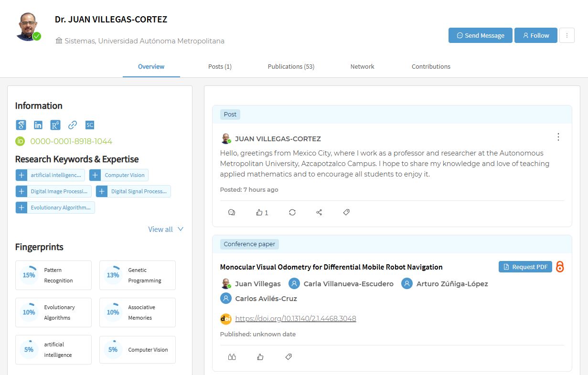Open the Monocular Visual Odometry paper title
Image resolution: width=588 pixels, height=375 pixels.
[331, 267]
